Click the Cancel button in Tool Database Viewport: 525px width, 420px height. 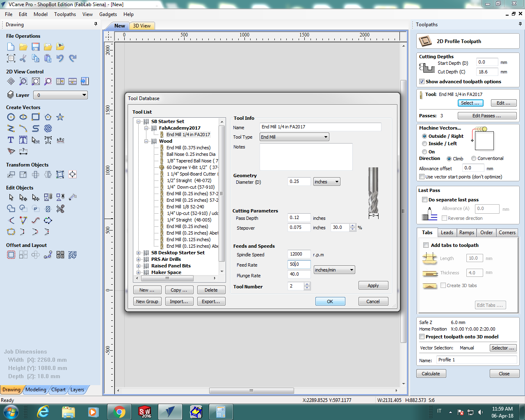(373, 301)
